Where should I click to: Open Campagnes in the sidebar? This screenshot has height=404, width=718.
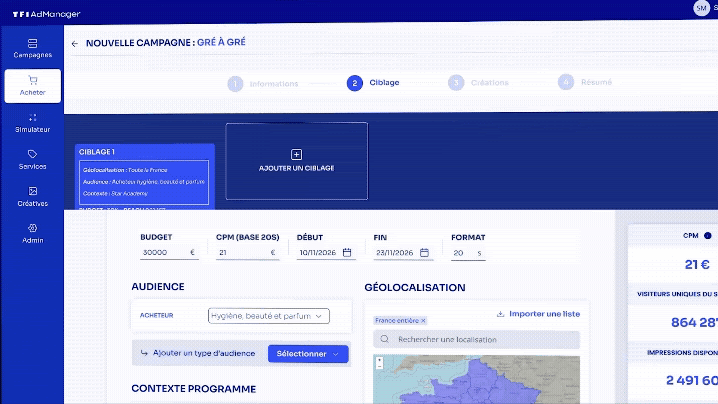click(x=32, y=48)
